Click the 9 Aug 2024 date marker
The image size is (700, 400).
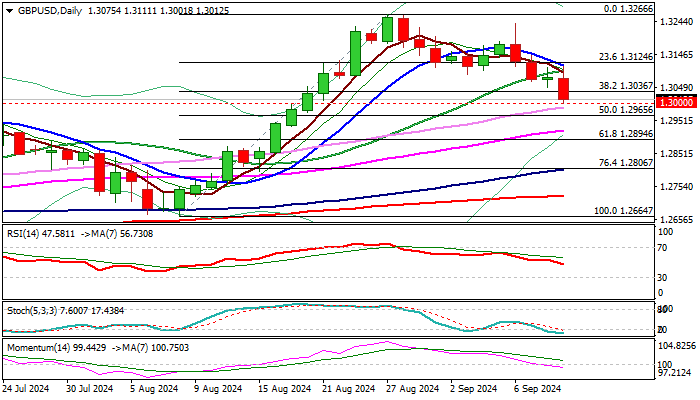[x=218, y=389]
